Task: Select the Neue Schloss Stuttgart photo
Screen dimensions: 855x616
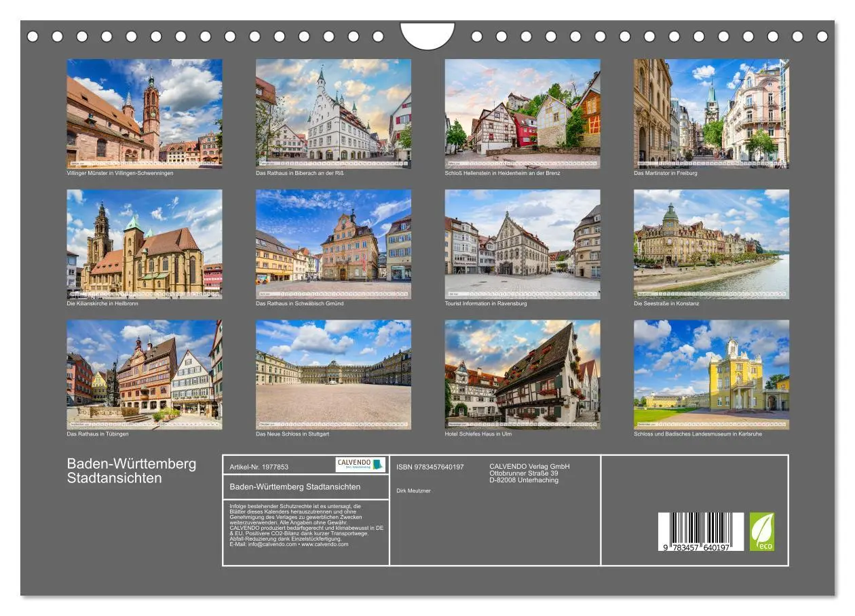Action: click(333, 374)
